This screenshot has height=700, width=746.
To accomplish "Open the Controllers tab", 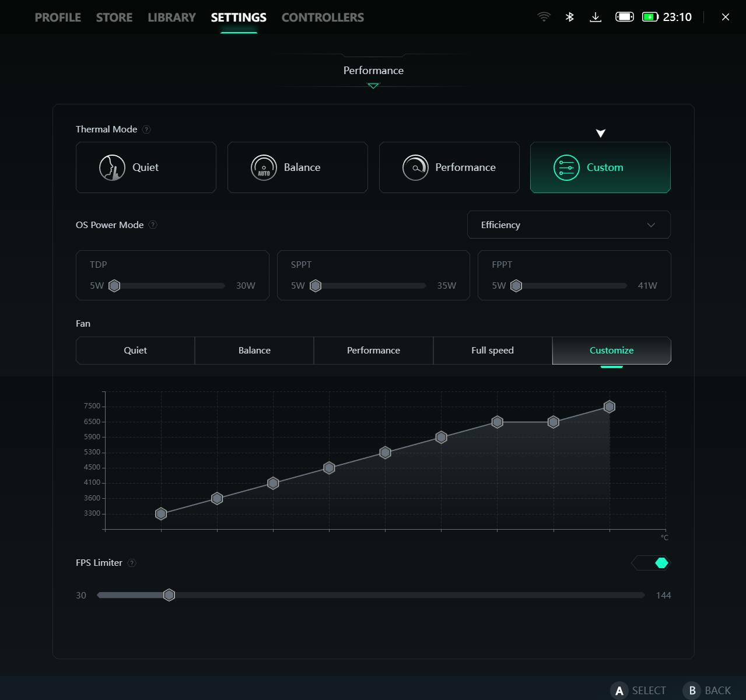I will [x=323, y=17].
